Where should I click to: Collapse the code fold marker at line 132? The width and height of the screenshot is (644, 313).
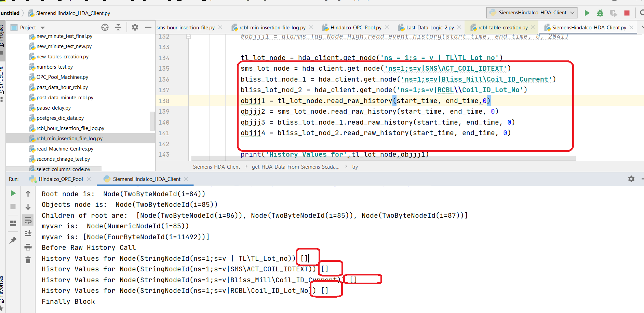pos(188,37)
